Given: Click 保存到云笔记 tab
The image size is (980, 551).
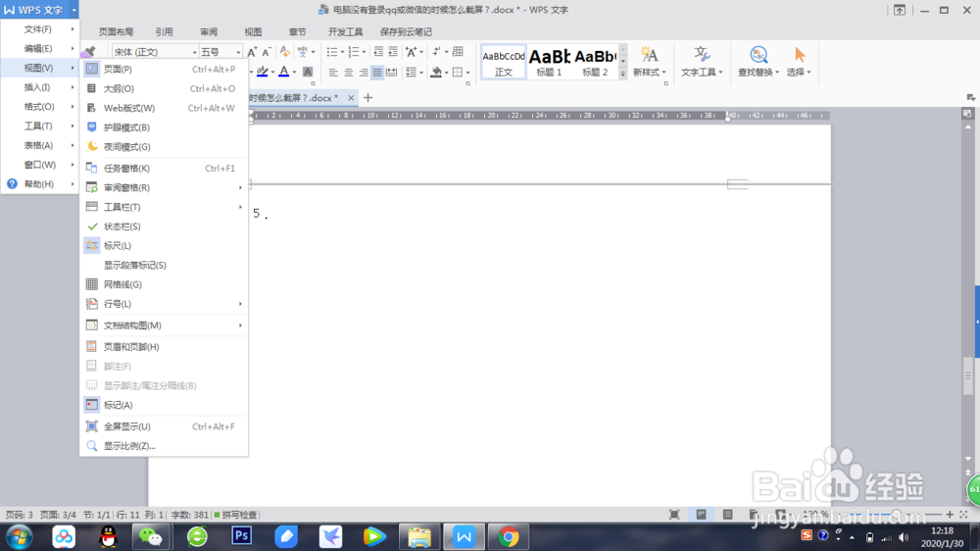Looking at the screenshot, I should [406, 32].
